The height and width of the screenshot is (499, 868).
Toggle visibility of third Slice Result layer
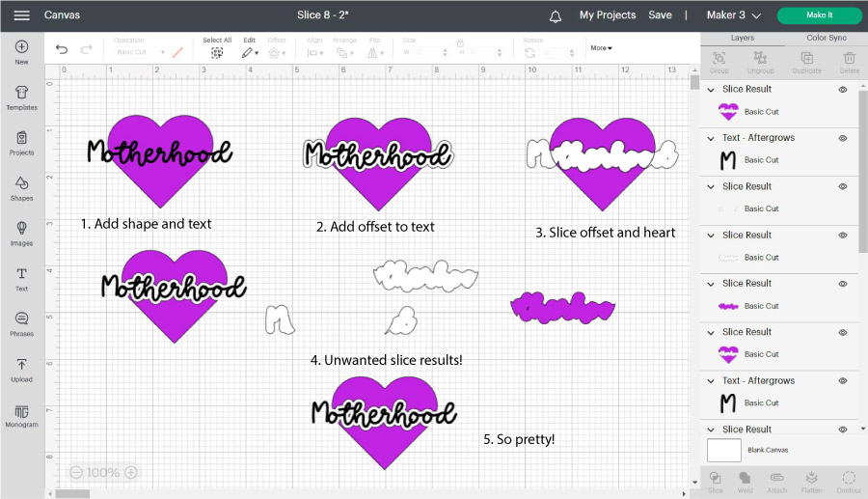(843, 236)
